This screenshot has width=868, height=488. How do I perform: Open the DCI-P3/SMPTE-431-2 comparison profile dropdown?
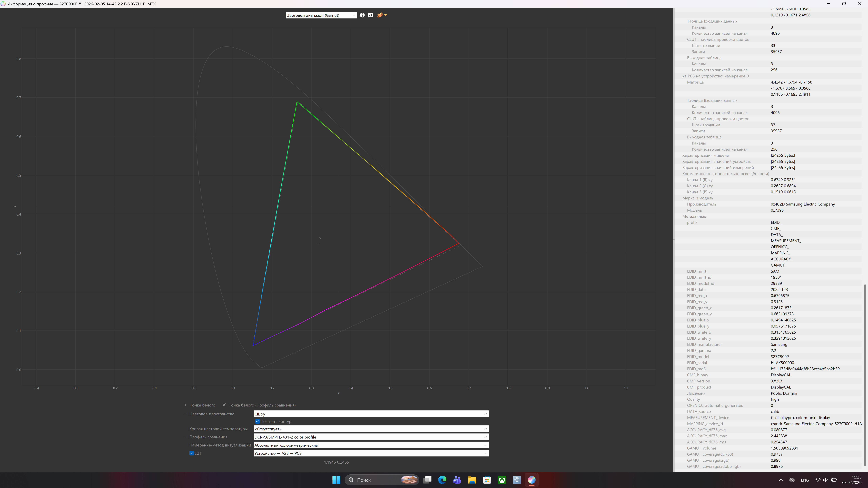coord(371,437)
